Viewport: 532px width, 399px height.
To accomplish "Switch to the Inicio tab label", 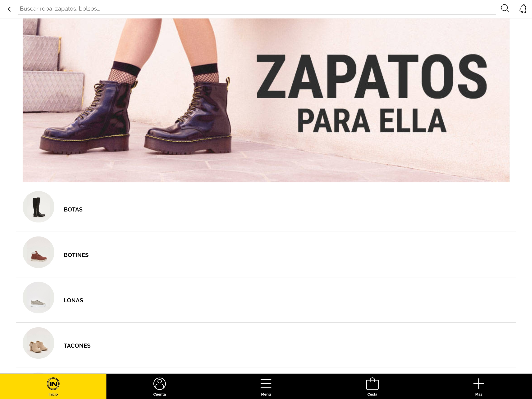I will [x=53, y=394].
